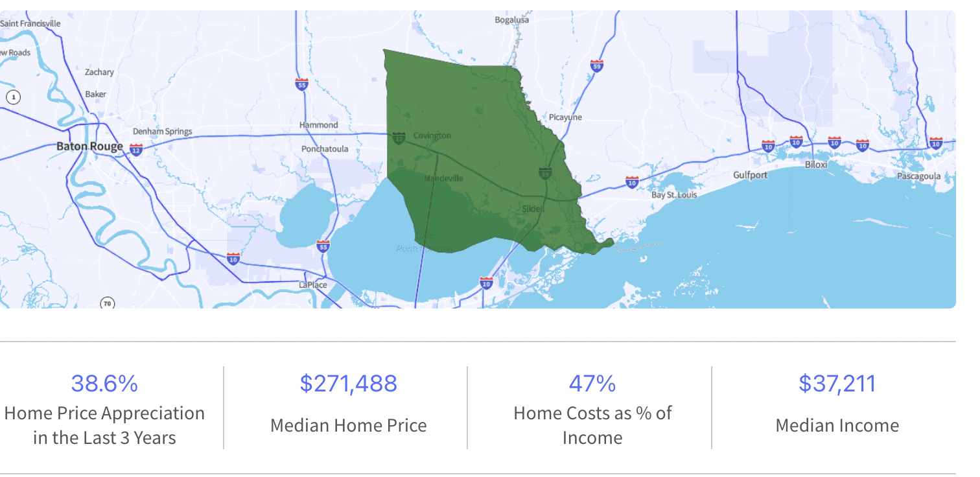This screenshot has width=980, height=477.
Task: Select the Biloxi city label
Action: [816, 164]
